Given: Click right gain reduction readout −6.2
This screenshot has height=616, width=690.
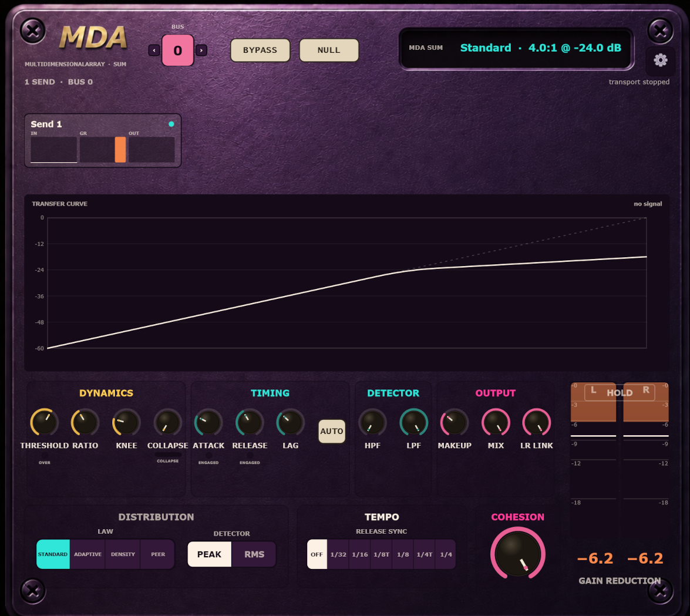Looking at the screenshot, I should [x=645, y=558].
